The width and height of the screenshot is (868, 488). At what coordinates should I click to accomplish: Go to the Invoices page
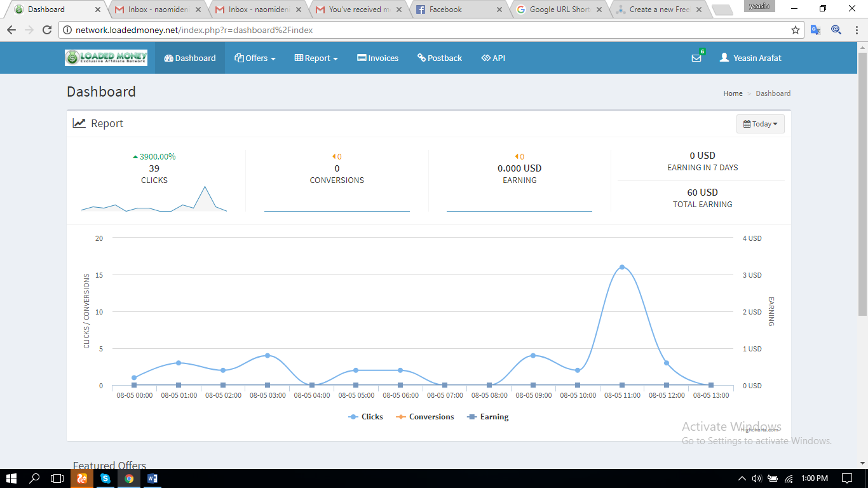tap(378, 58)
